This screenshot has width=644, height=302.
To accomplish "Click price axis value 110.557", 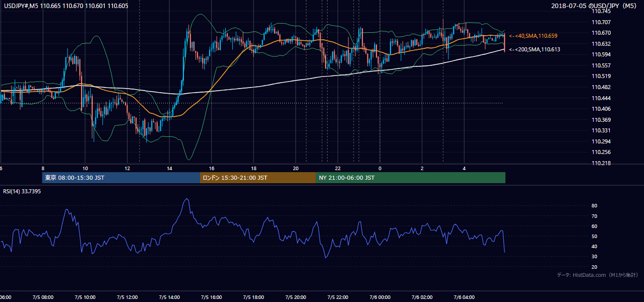I will click(x=601, y=65).
